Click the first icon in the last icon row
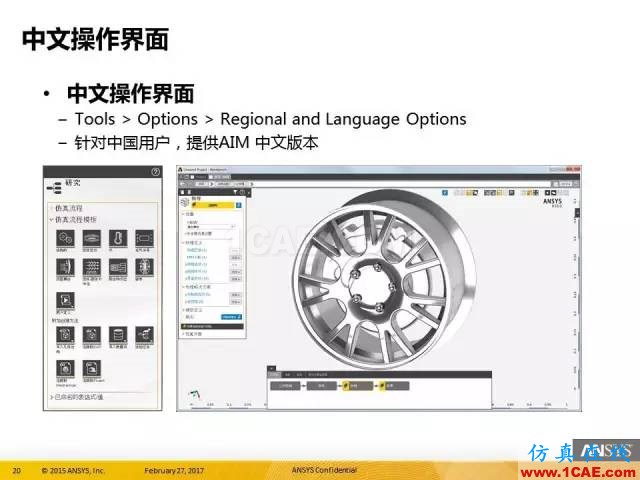The image size is (640, 480). tap(65, 368)
